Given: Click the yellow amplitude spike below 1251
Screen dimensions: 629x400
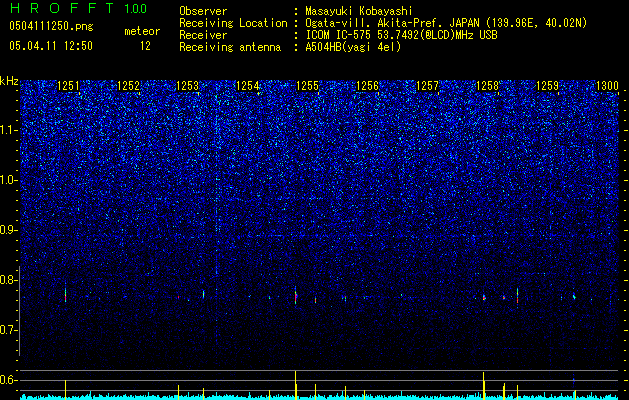Looking at the screenshot, I should [x=65, y=389].
